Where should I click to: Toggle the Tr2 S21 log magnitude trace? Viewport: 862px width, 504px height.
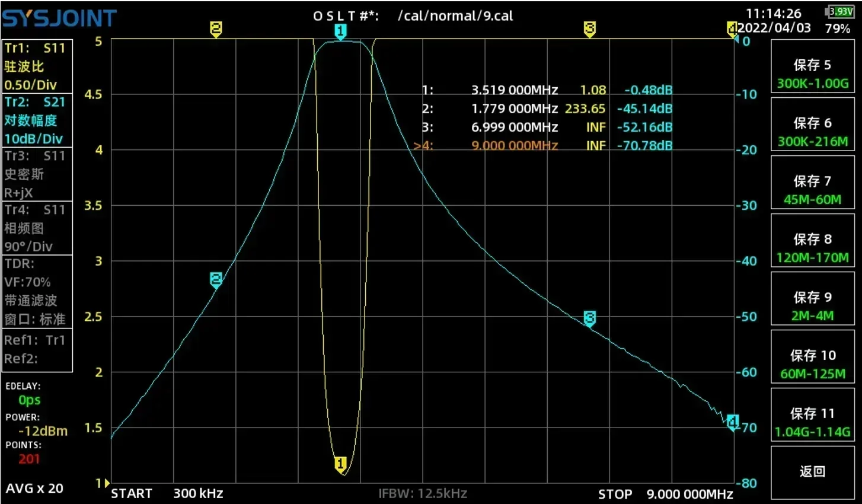click(x=37, y=120)
